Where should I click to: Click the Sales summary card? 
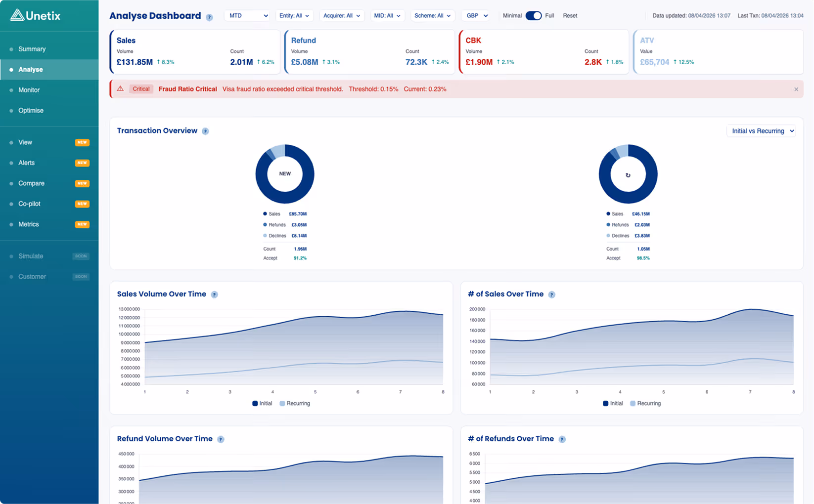pos(195,52)
